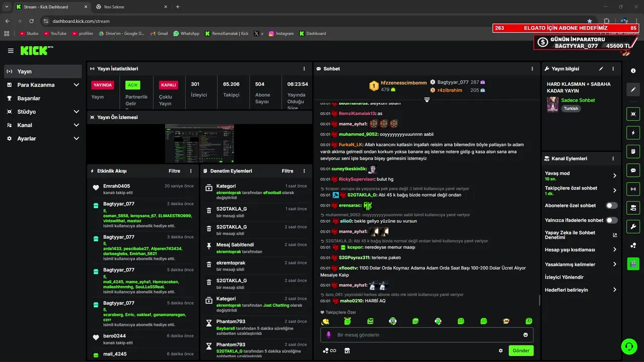Collapse chat leaderboard with the down arrow
Screen dimensions: 644x362
pyautogui.click(x=427, y=100)
